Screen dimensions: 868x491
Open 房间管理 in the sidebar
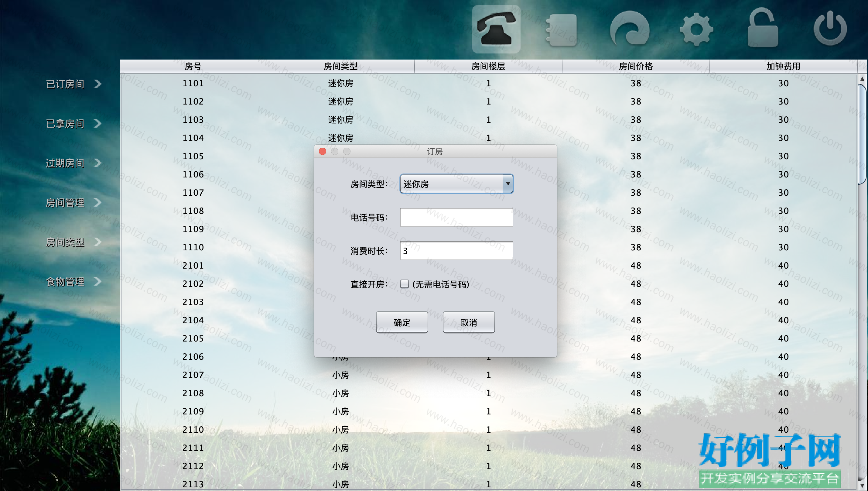(65, 202)
